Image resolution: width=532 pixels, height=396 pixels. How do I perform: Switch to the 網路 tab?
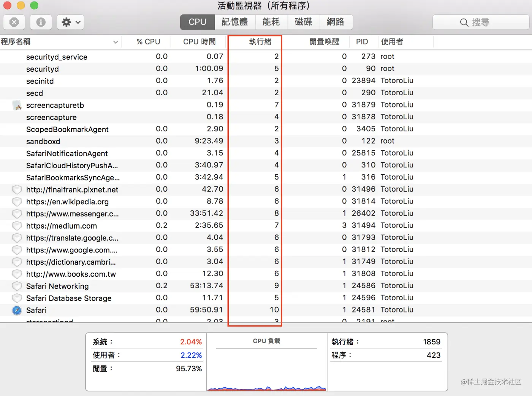336,22
